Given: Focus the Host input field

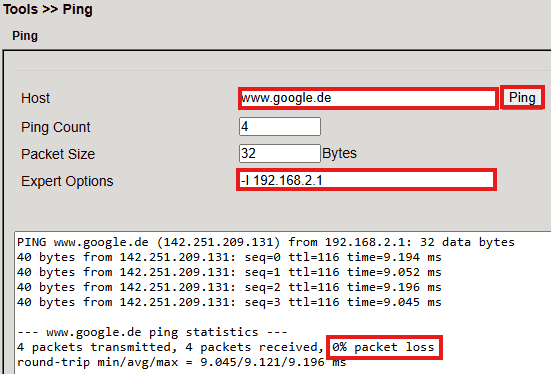Looking at the screenshot, I should (368, 98).
